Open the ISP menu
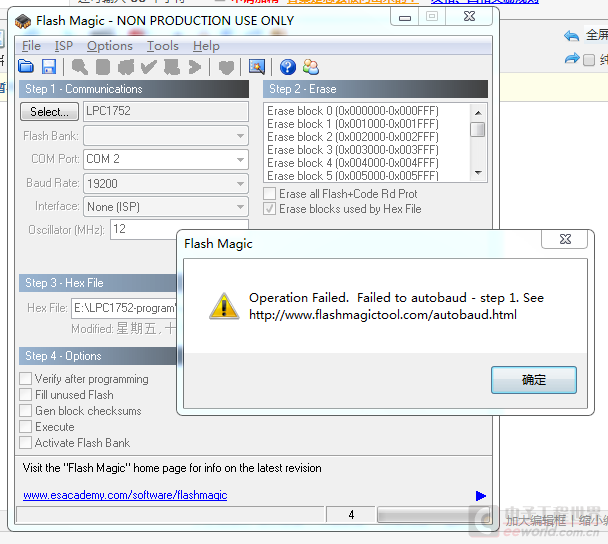Viewport: 608px width, 544px height. pyautogui.click(x=64, y=46)
